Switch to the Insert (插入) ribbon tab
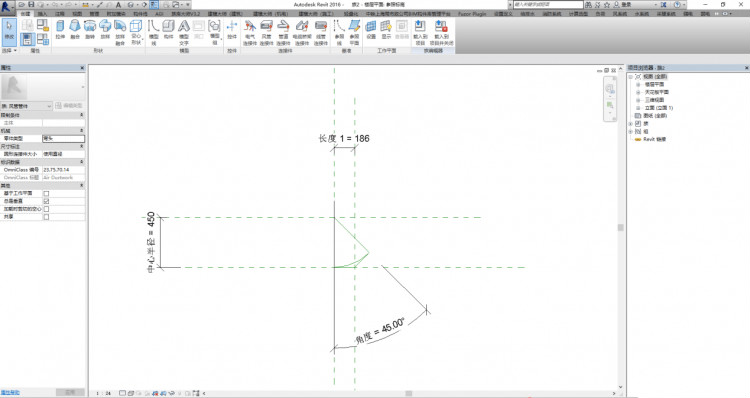 tap(43, 14)
